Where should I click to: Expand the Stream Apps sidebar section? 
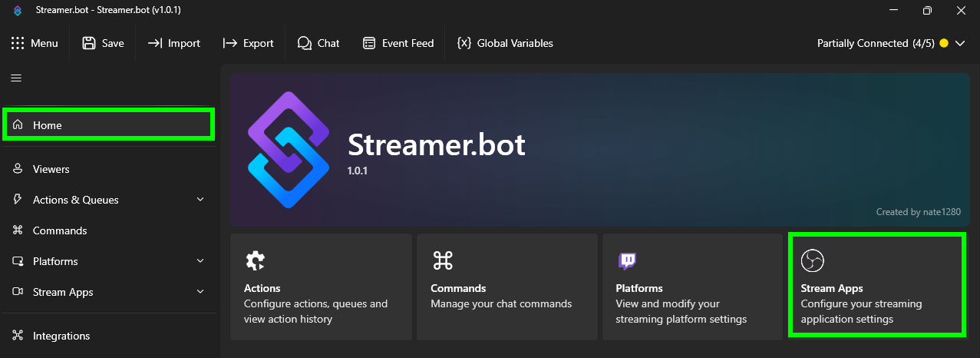pos(200,292)
